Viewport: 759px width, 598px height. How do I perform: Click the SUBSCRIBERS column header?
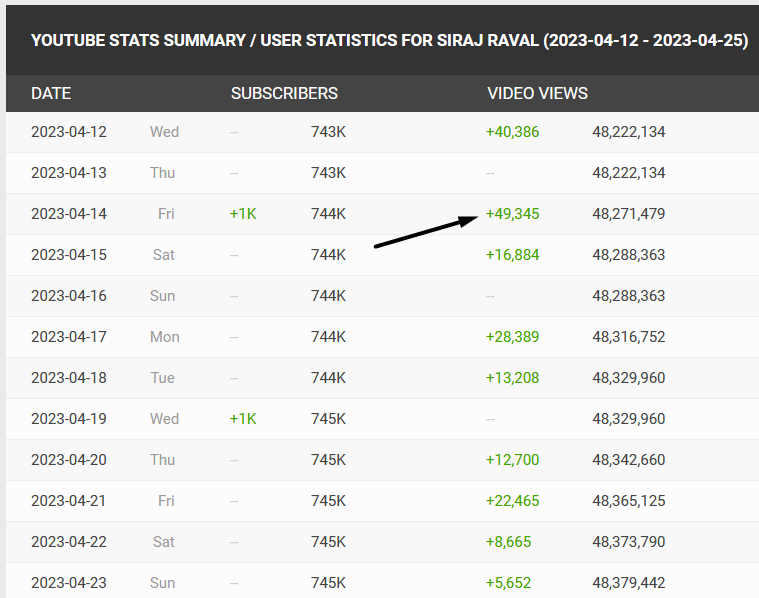284,93
